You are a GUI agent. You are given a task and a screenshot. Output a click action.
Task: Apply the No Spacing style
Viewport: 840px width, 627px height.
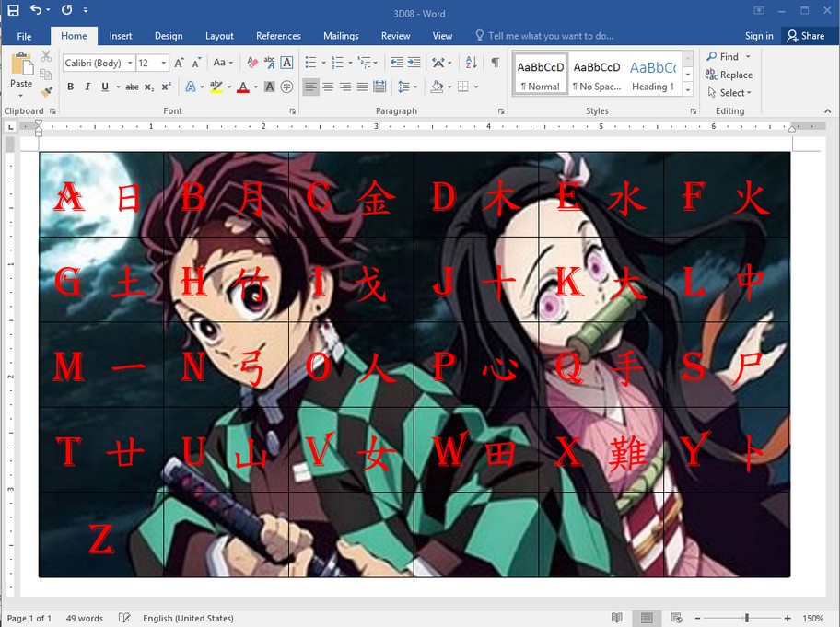tap(597, 74)
